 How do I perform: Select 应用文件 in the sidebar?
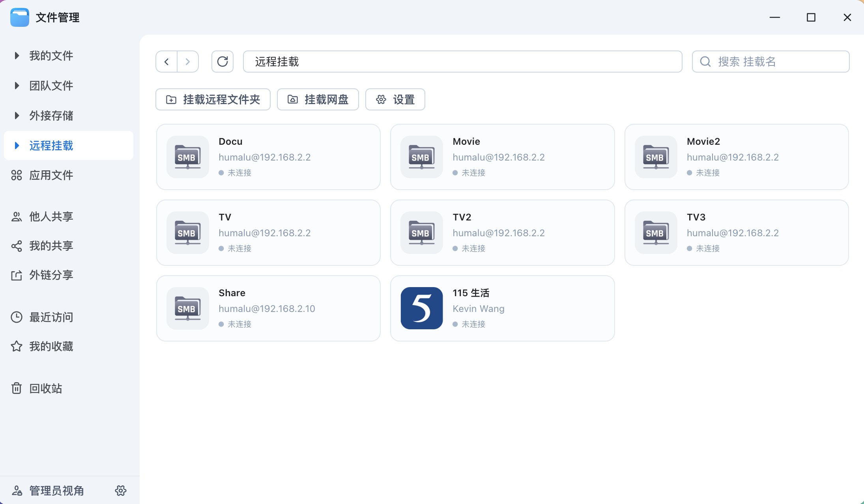click(51, 175)
